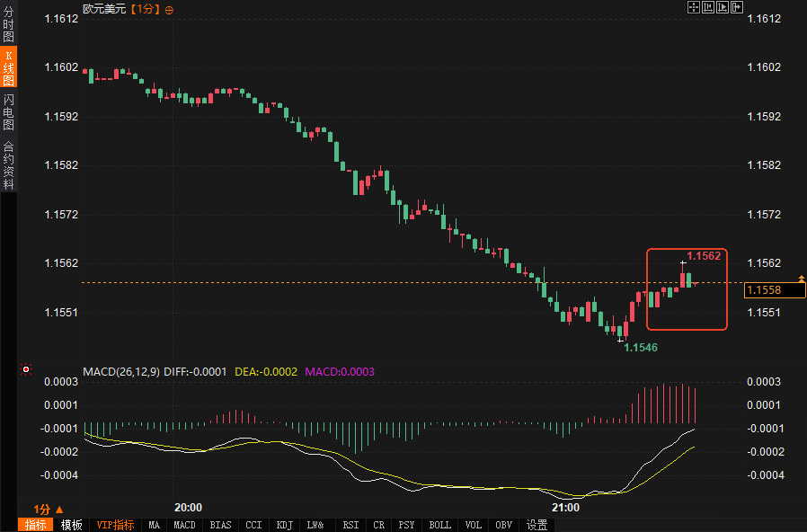Image resolution: width=807 pixels, height=532 pixels.
Task: Click the VIP指标 button
Action: click(115, 525)
